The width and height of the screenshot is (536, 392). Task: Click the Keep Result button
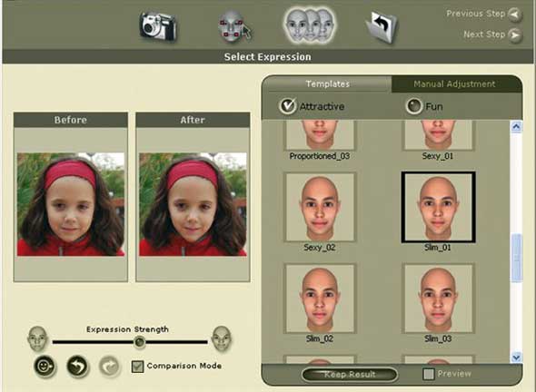tap(350, 374)
